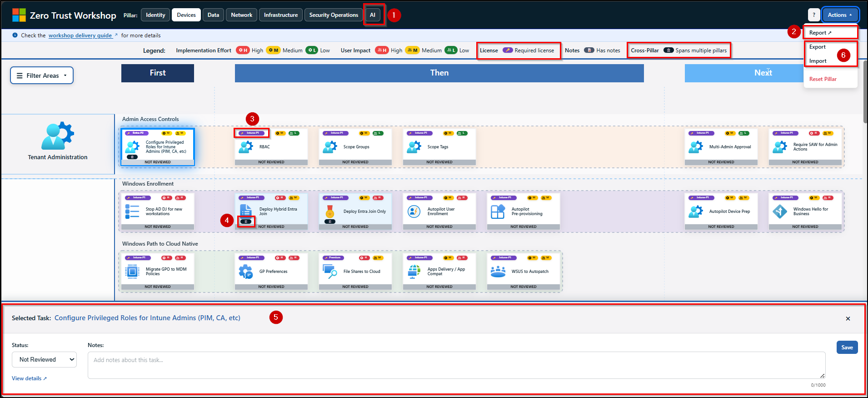Click the First phase header
The height and width of the screenshot is (398, 868).
tap(158, 73)
